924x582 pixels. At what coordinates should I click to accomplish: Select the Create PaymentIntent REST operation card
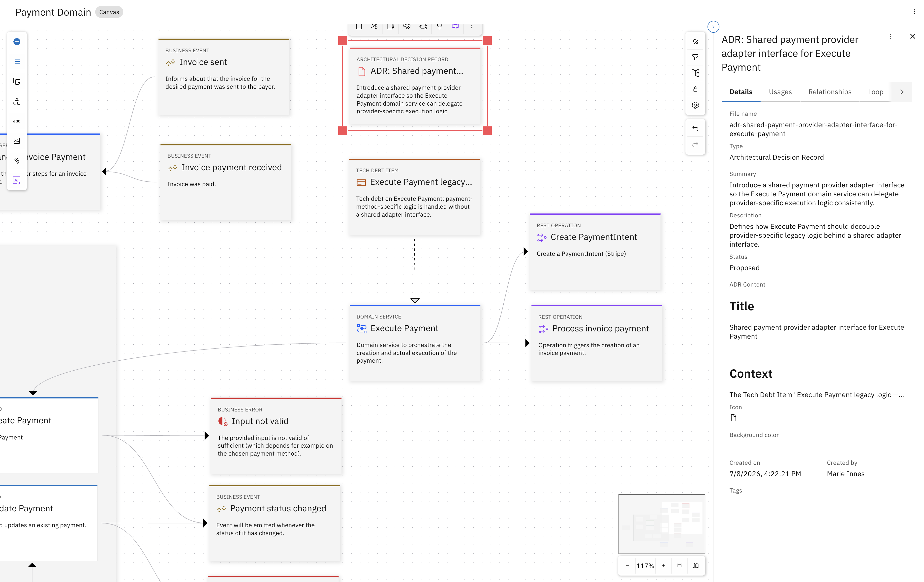(x=595, y=251)
